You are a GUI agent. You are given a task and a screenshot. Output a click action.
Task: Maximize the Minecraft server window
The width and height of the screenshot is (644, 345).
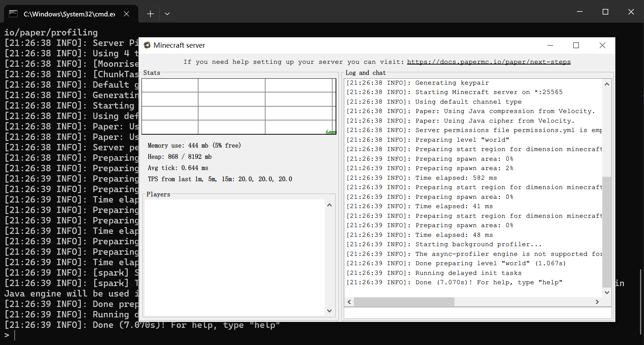click(x=576, y=45)
